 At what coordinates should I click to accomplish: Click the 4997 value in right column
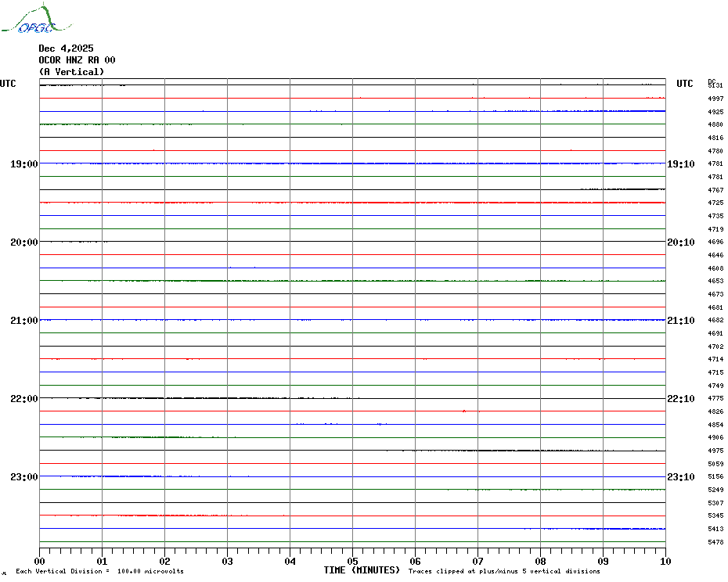pyautogui.click(x=715, y=99)
